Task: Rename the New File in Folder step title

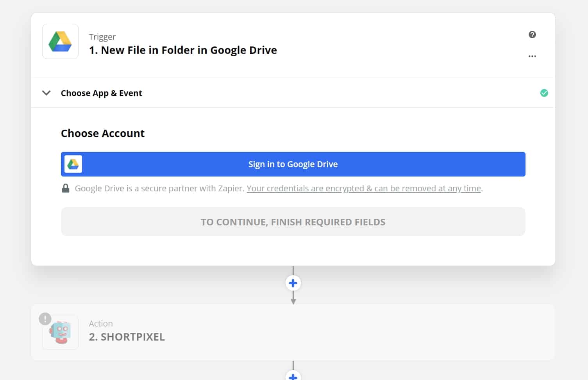Action: point(183,50)
